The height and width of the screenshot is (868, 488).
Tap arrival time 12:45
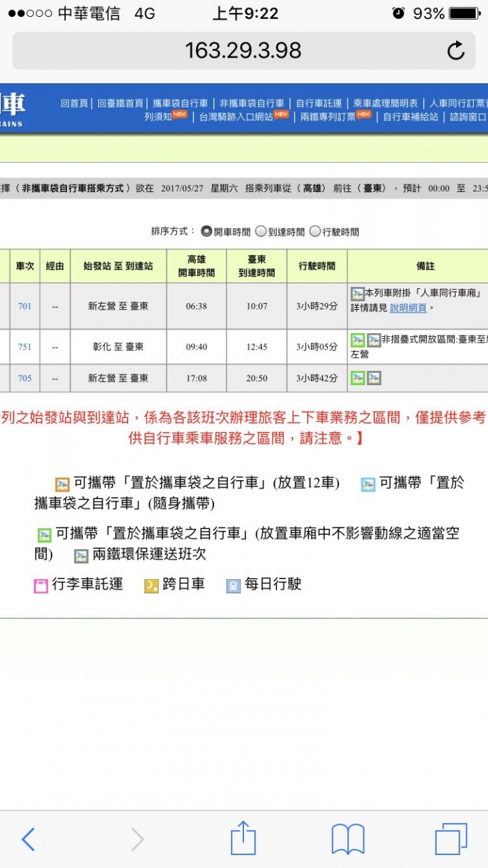click(x=257, y=347)
